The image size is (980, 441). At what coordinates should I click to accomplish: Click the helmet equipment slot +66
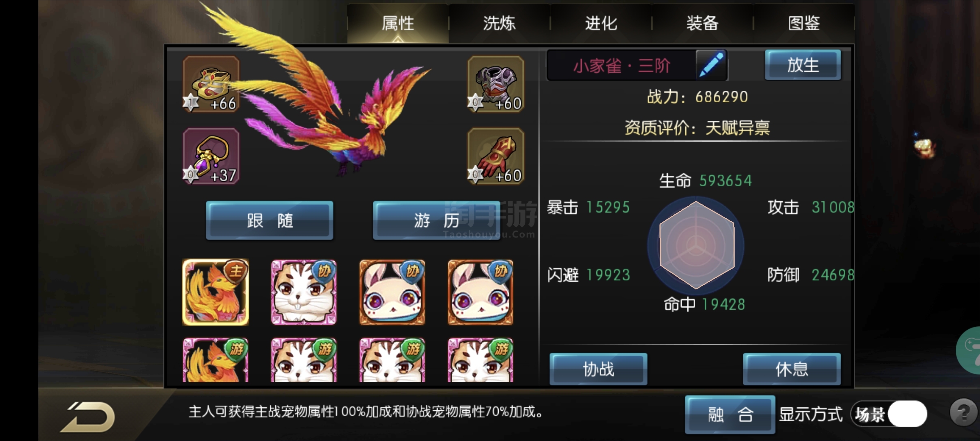click(x=211, y=84)
